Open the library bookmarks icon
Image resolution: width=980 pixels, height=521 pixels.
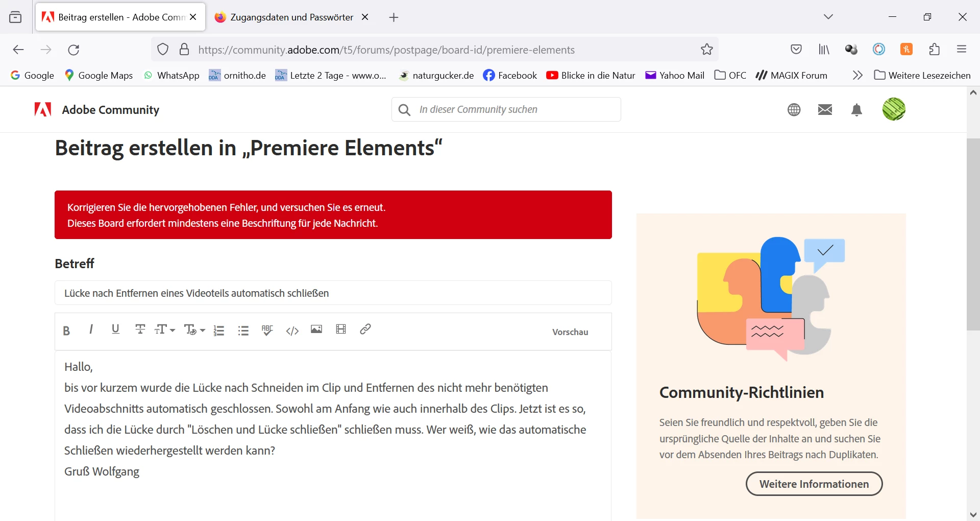coord(824,50)
